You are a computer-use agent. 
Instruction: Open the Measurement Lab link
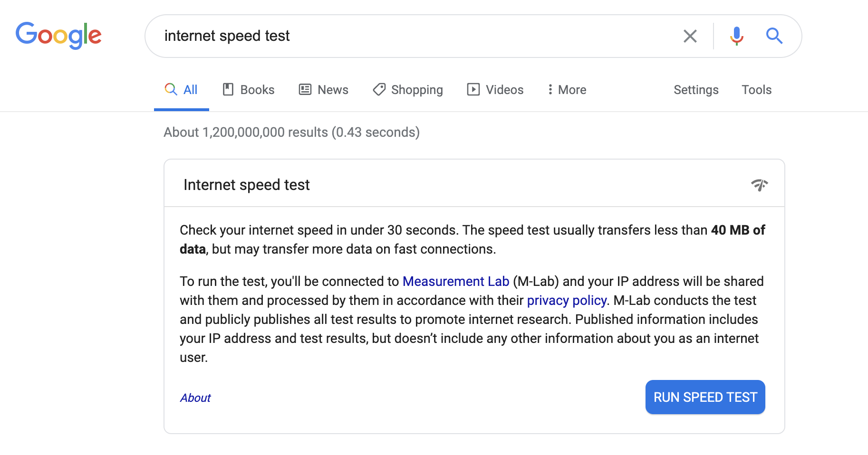[455, 281]
